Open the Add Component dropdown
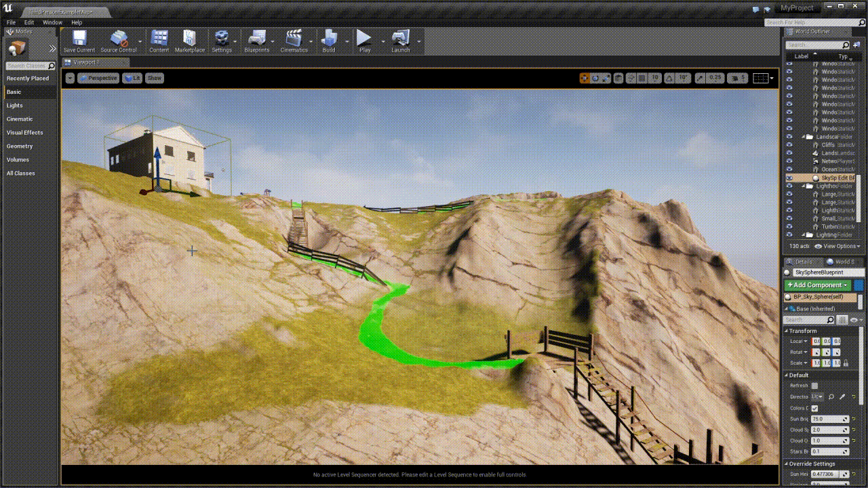The height and width of the screenshot is (488, 868). (816, 285)
